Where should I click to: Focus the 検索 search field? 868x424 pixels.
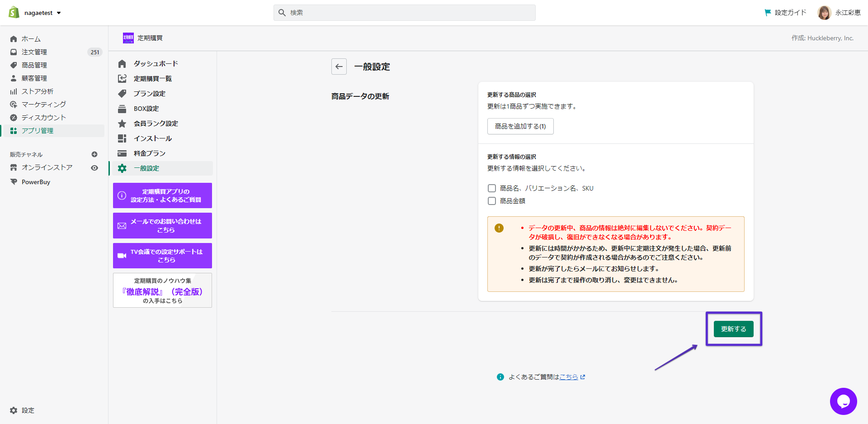click(x=405, y=13)
